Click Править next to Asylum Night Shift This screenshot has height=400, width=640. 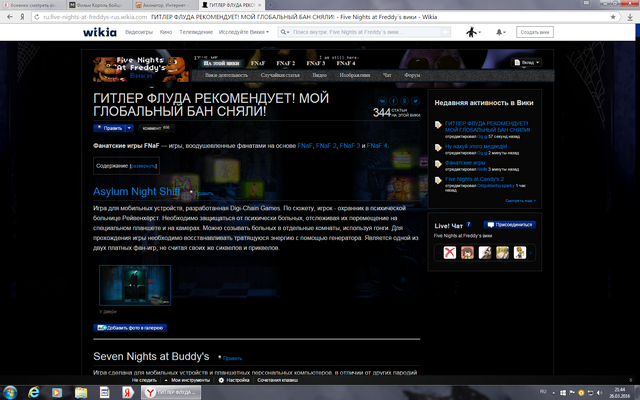203,193
